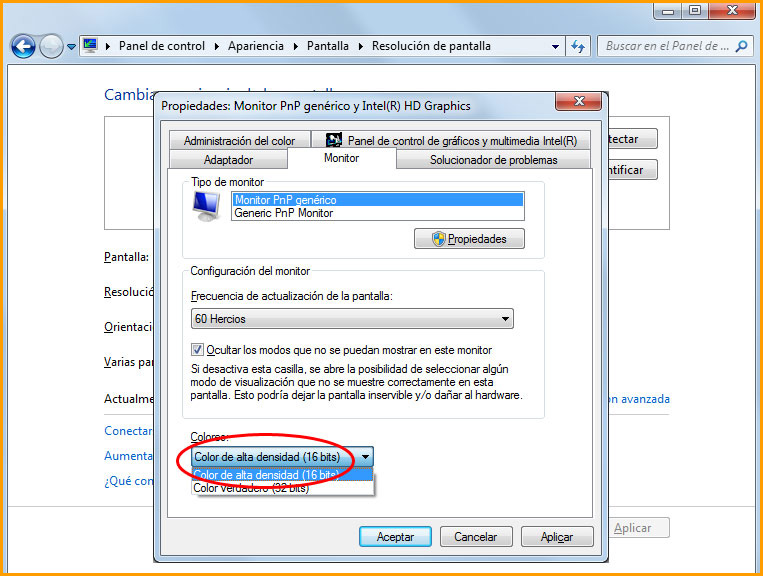Viewport: 763px width, 576px height.
Task: Select the 'Monitor' tab
Action: tap(342, 158)
